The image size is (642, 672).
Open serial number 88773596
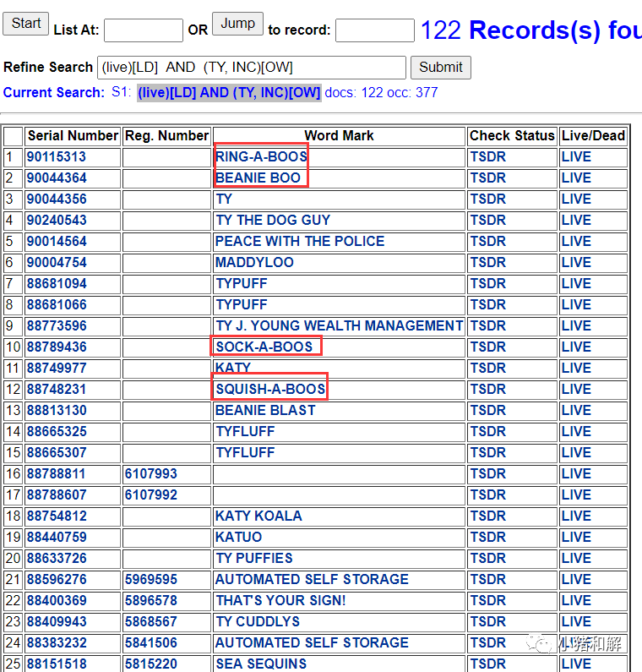coord(57,325)
